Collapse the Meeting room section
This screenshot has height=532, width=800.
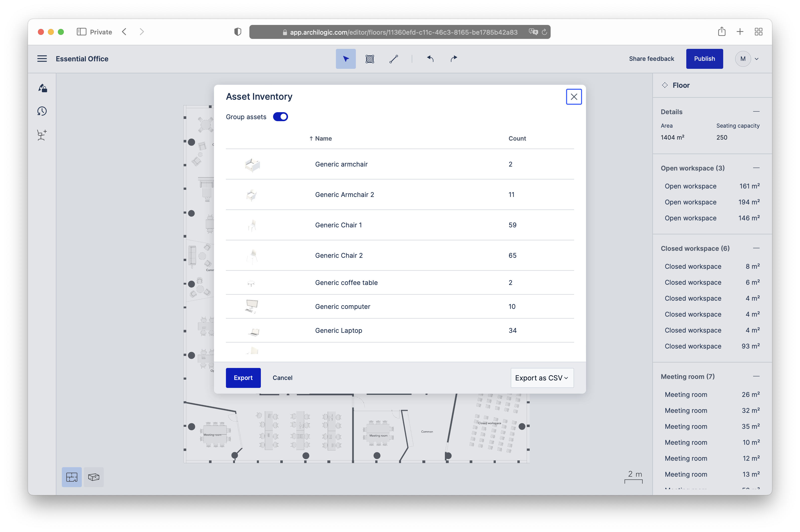(756, 376)
